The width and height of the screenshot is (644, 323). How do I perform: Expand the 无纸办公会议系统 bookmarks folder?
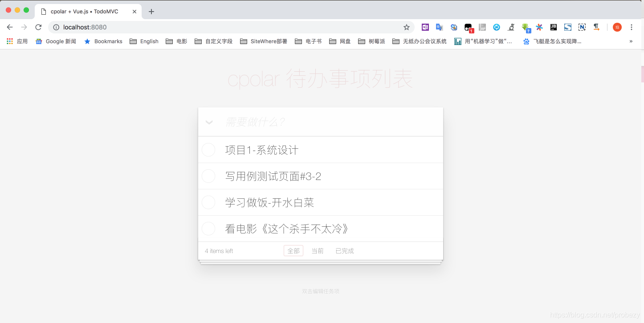[x=420, y=41]
